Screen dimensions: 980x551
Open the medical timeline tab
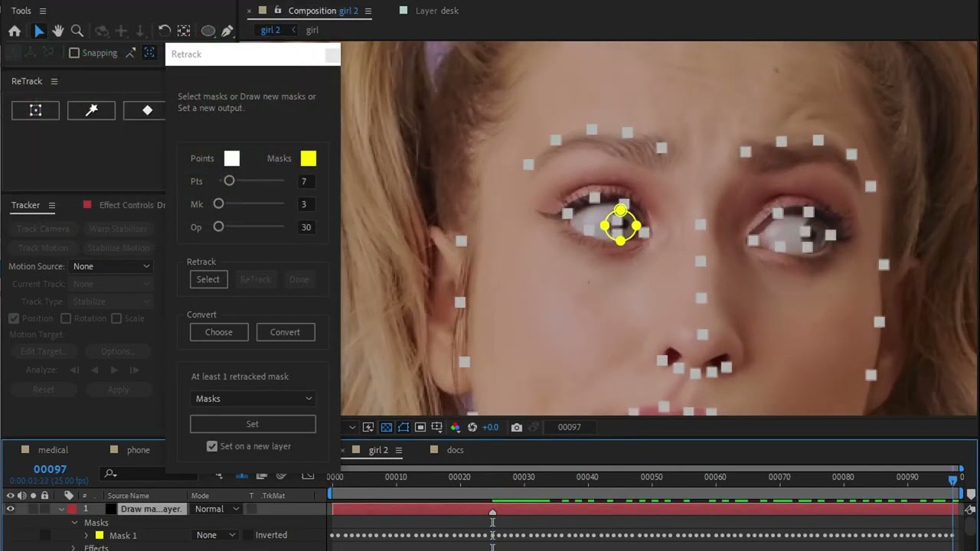pos(53,450)
